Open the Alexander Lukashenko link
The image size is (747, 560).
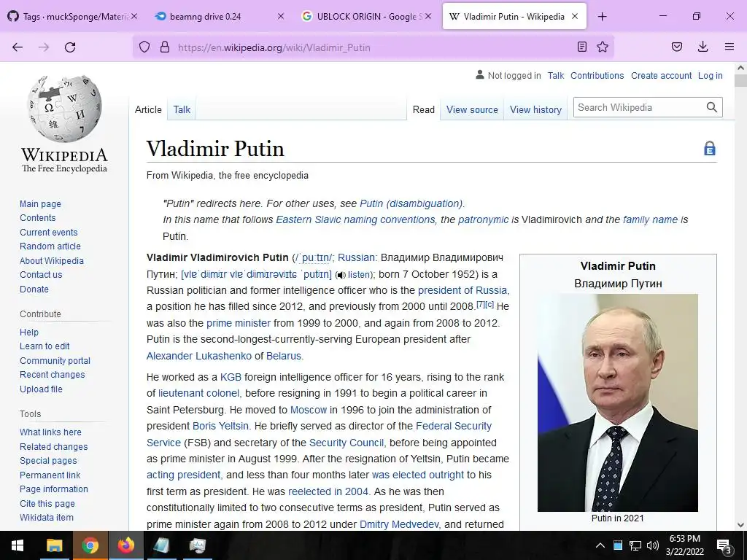(199, 356)
